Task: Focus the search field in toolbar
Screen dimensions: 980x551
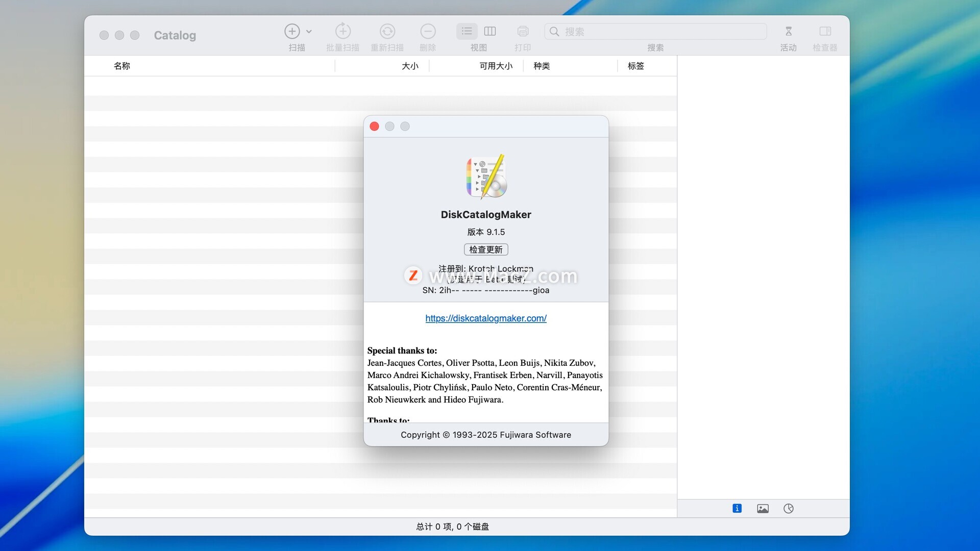Action: pos(655,31)
